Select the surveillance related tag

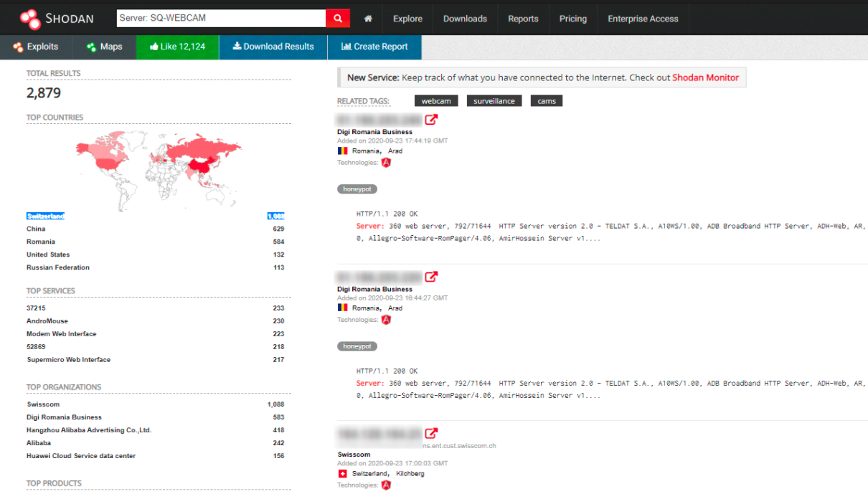[494, 101]
